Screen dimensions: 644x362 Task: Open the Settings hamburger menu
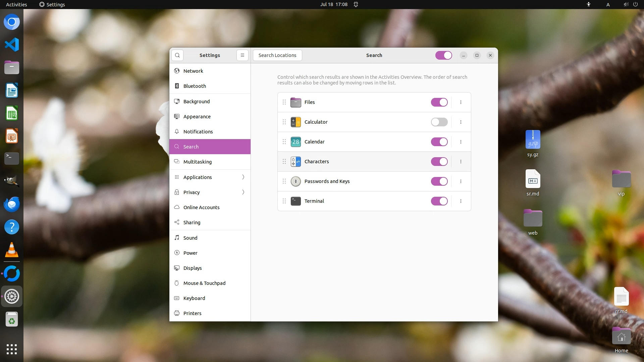tap(242, 55)
